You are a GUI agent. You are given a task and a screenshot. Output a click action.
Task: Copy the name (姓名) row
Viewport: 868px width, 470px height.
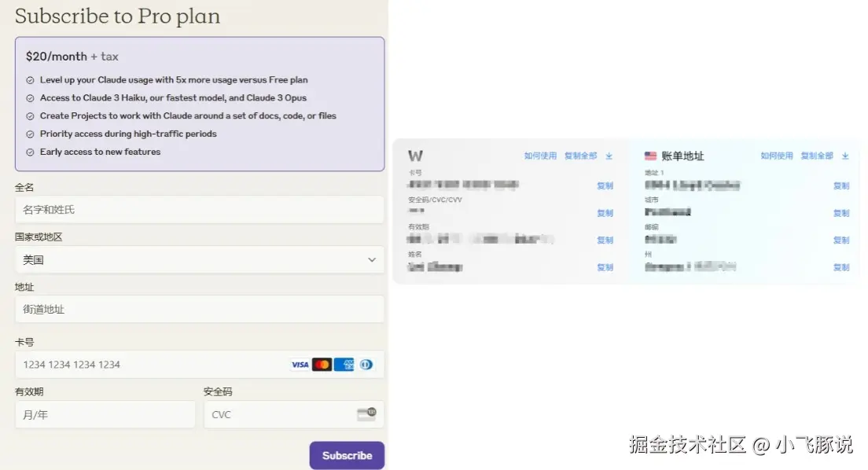tap(605, 267)
